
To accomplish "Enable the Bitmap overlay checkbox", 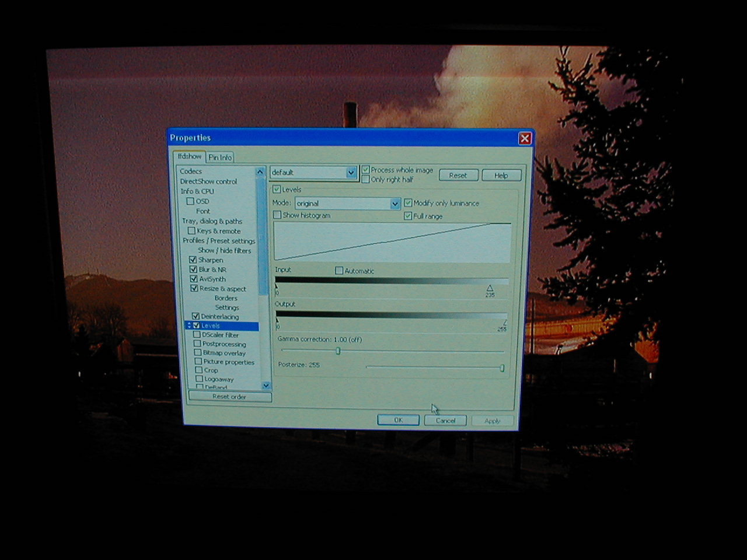I will coord(198,353).
